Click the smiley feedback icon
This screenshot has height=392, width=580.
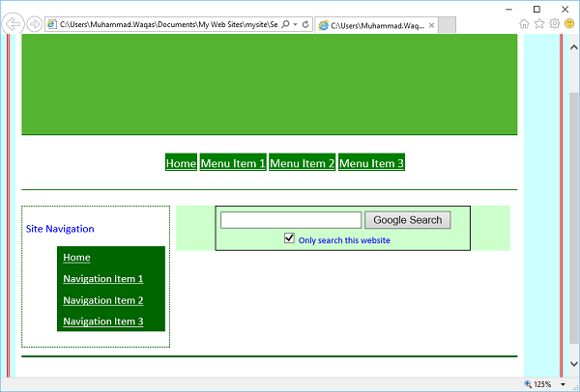pos(568,23)
